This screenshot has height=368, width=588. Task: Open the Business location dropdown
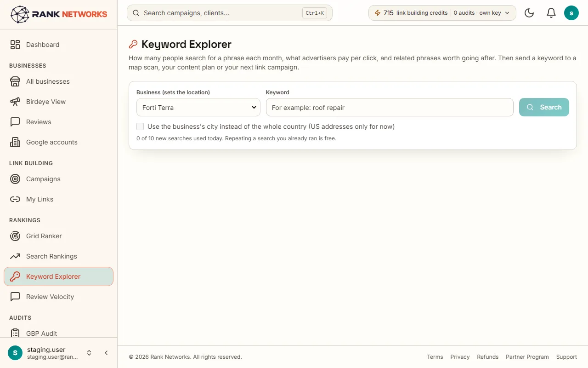[198, 108]
